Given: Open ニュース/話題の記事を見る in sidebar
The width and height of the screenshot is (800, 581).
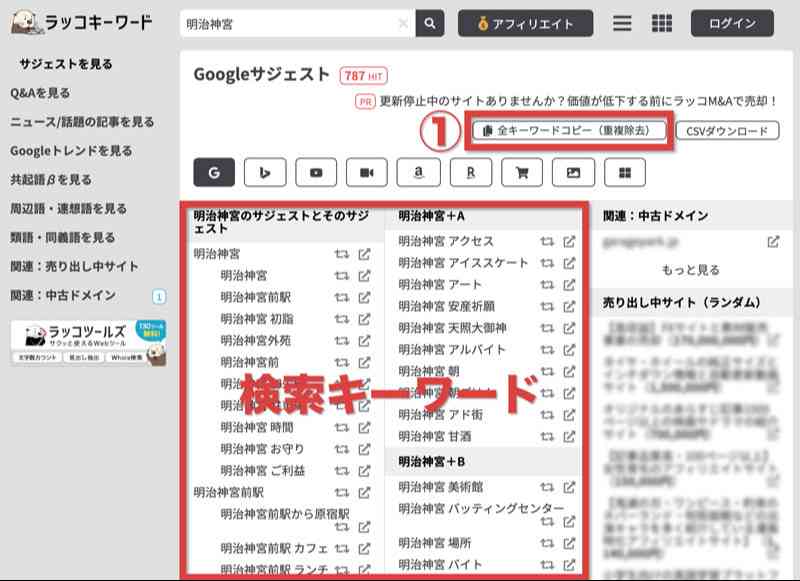Looking at the screenshot, I should click(82, 122).
